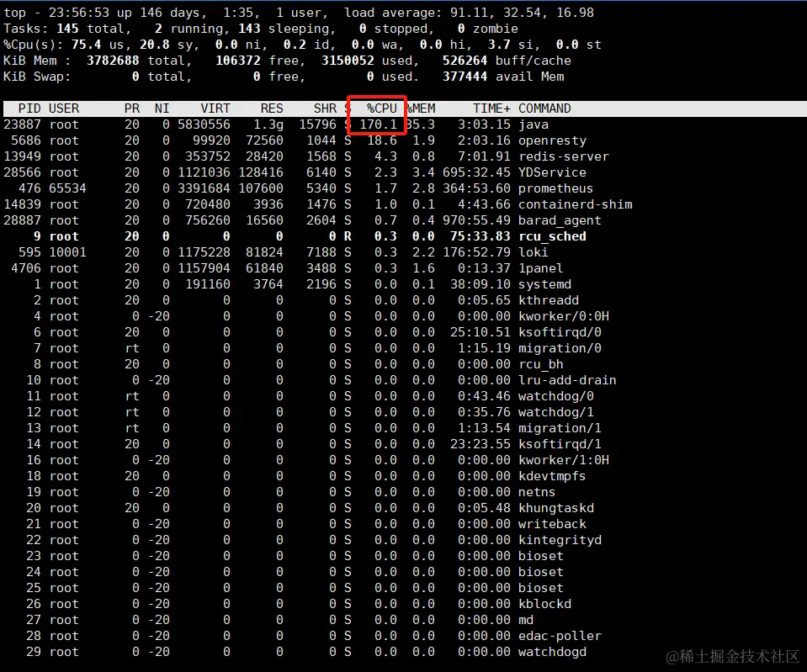Click the TIME+ column header

pyautogui.click(x=491, y=108)
